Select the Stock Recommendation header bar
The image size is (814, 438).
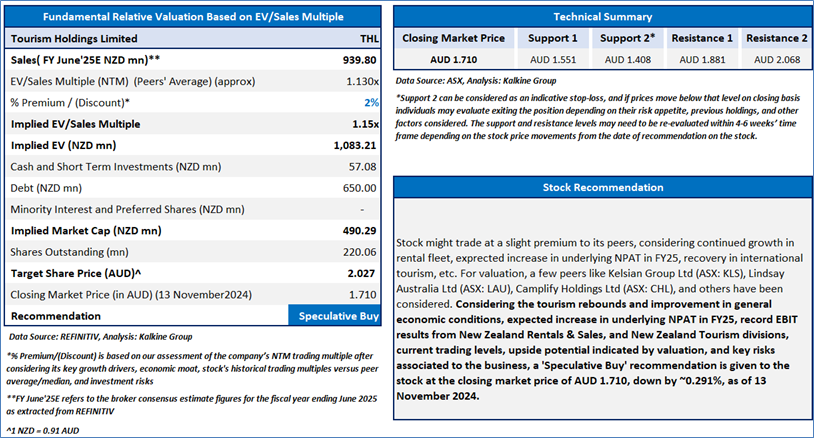point(603,187)
